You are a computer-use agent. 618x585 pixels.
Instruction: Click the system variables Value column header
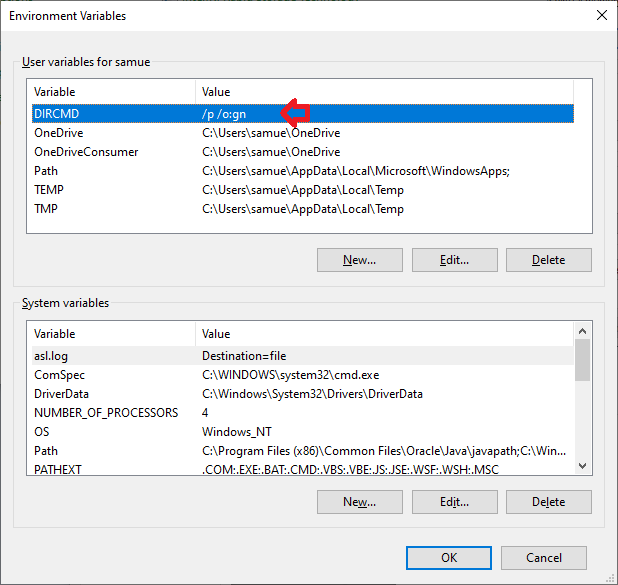pos(384,334)
